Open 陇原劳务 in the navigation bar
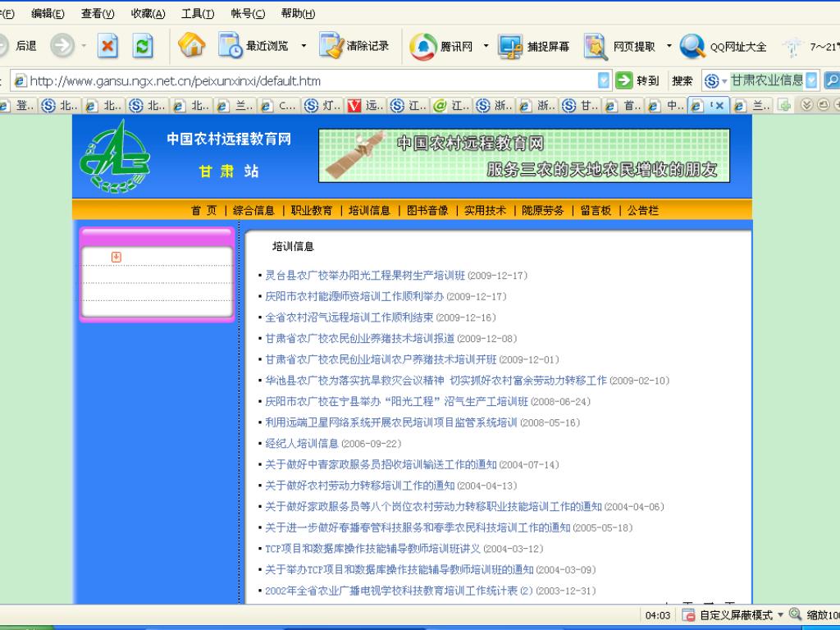The image size is (840, 630). pos(543,211)
